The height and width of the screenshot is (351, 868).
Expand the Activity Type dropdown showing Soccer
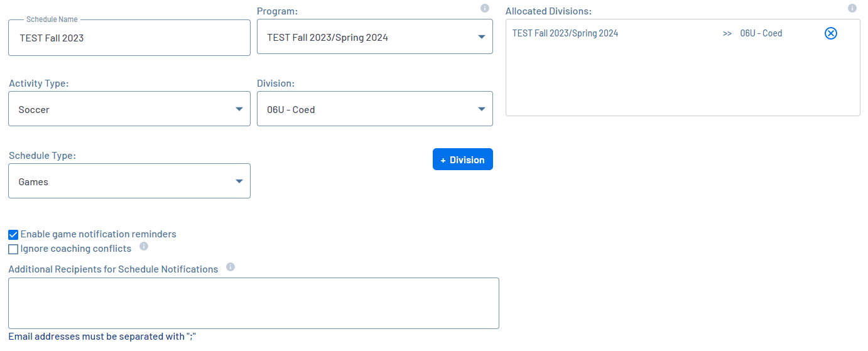(x=129, y=109)
